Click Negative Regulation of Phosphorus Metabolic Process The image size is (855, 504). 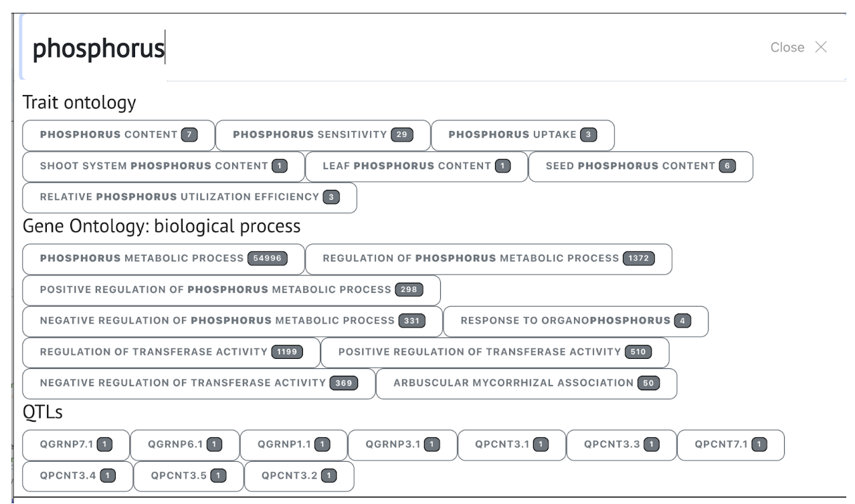click(232, 321)
